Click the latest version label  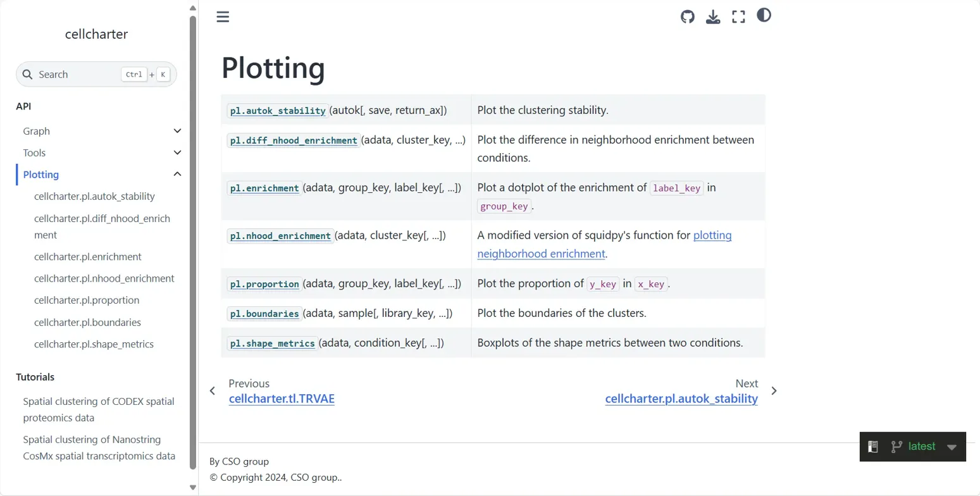click(921, 447)
